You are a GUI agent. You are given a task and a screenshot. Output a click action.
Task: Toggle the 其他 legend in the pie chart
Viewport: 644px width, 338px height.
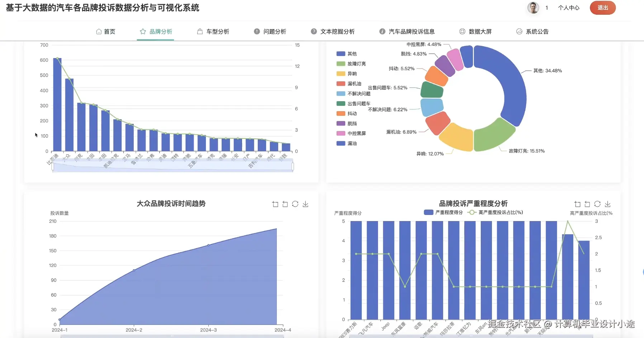coord(346,53)
